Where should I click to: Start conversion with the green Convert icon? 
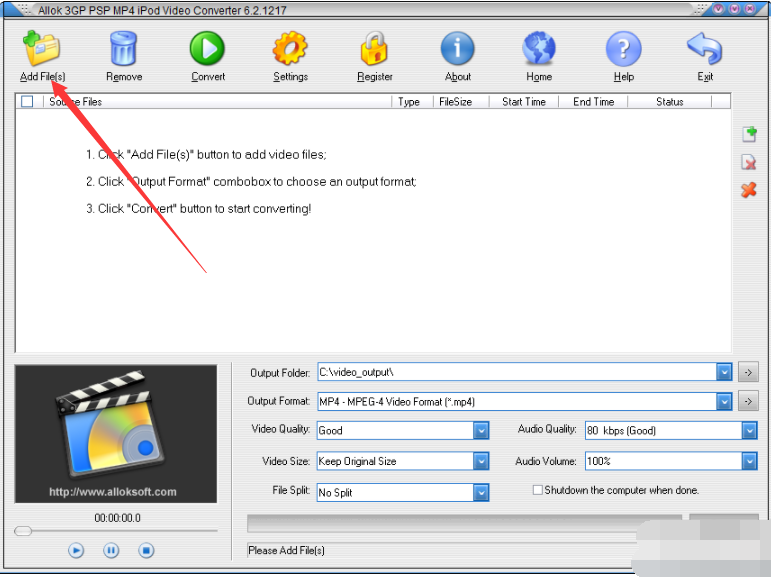click(207, 48)
